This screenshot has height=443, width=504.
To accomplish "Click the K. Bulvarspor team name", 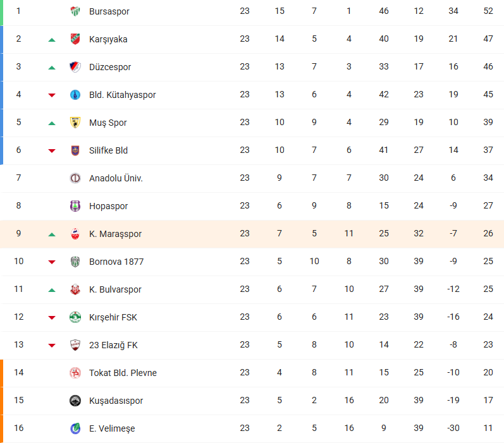I will click(115, 289).
